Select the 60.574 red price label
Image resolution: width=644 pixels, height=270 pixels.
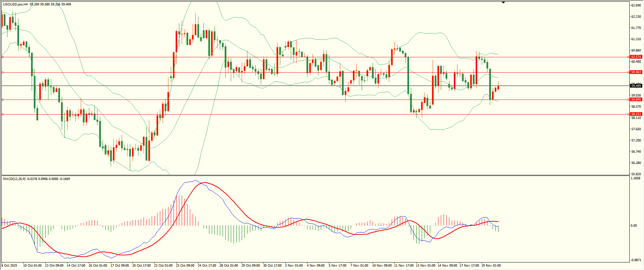pos(636,57)
